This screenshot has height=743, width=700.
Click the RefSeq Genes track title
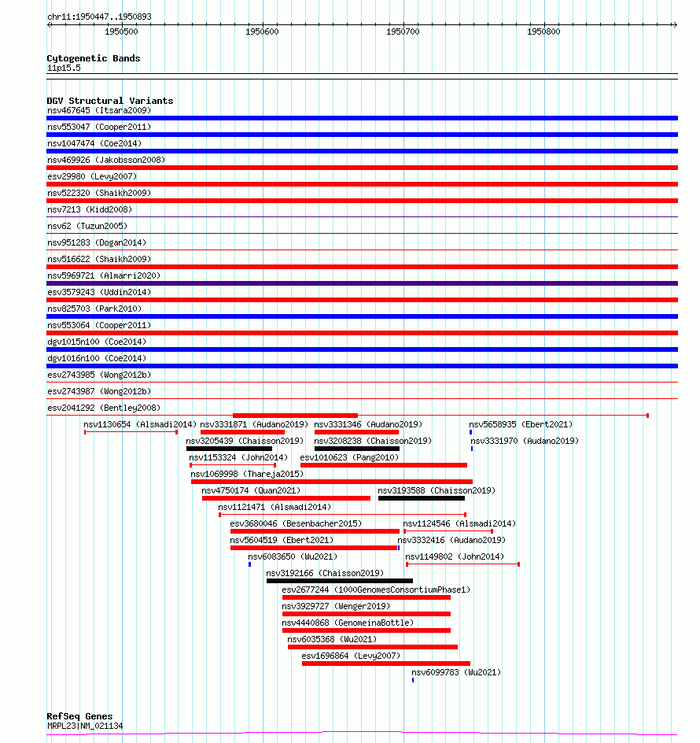pos(79,716)
